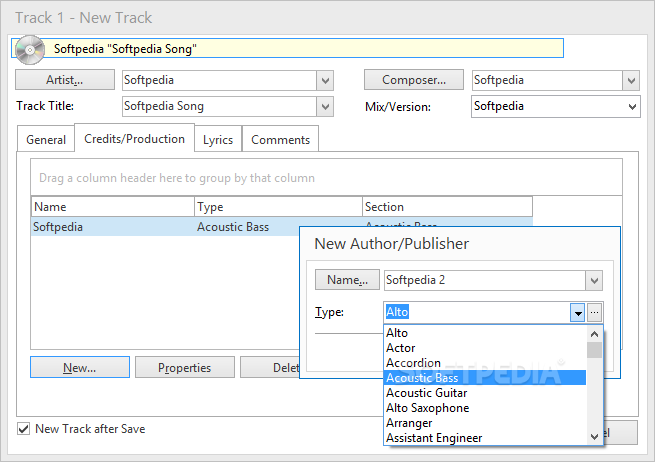This screenshot has width=655, height=462.
Task: Click the Type list scrollbar thumb
Action: [x=594, y=350]
